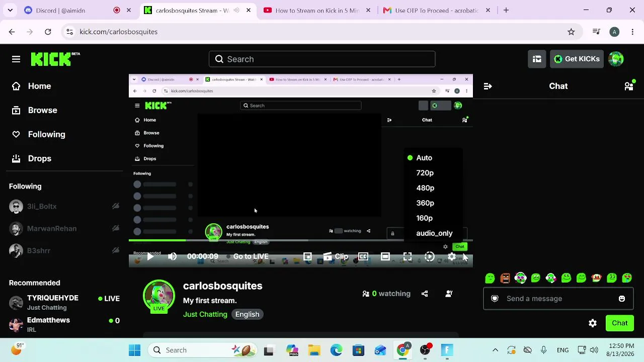Insert the heart-eyes green emote

(627, 278)
